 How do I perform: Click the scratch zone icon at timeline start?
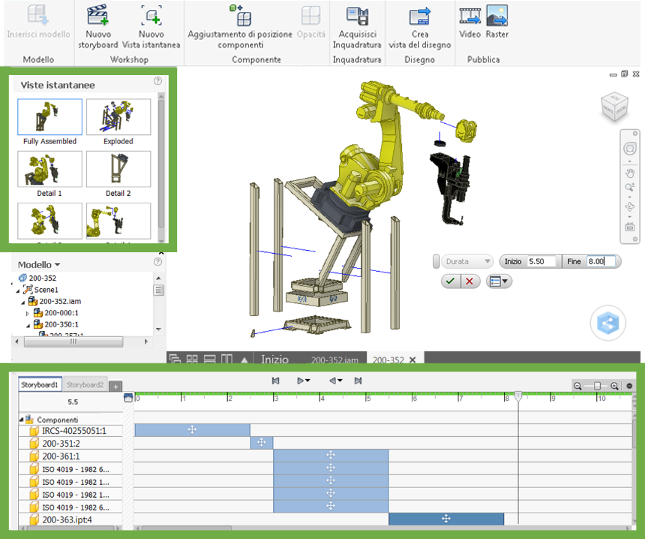coord(128,397)
